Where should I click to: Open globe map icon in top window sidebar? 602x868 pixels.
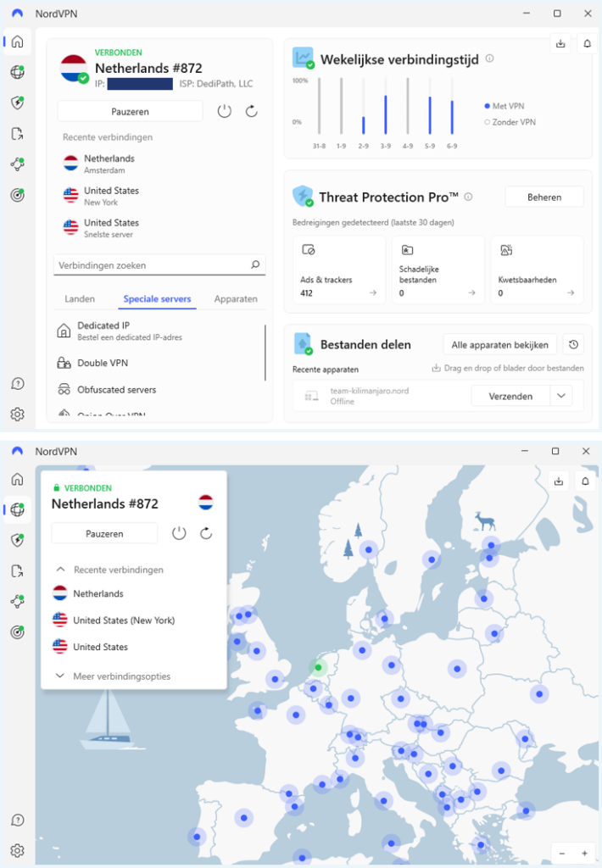18,72
